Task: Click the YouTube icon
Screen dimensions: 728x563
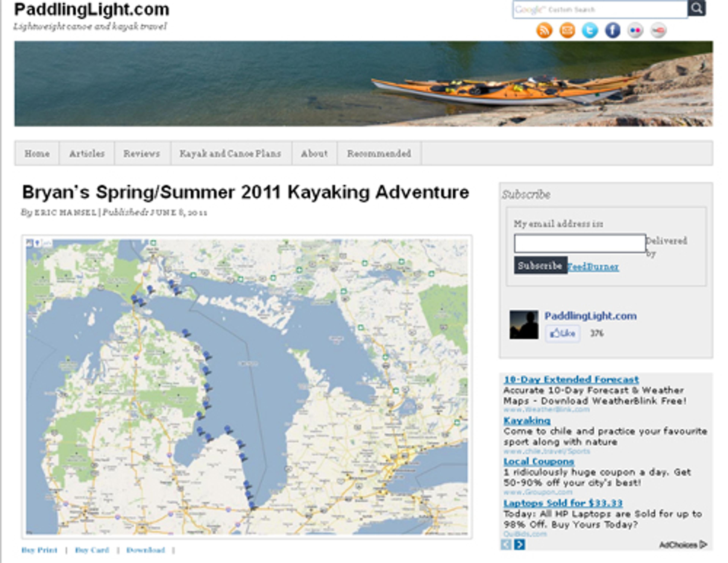Action: 658,31
